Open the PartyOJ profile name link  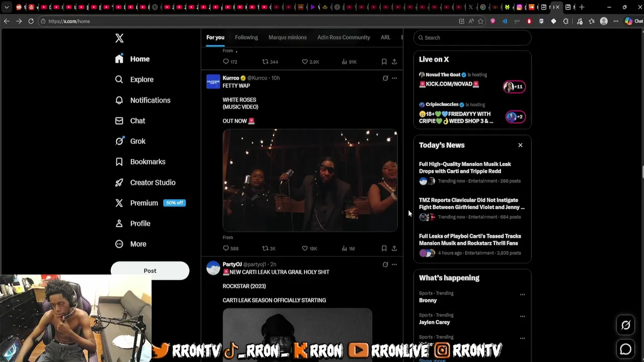[x=232, y=264]
